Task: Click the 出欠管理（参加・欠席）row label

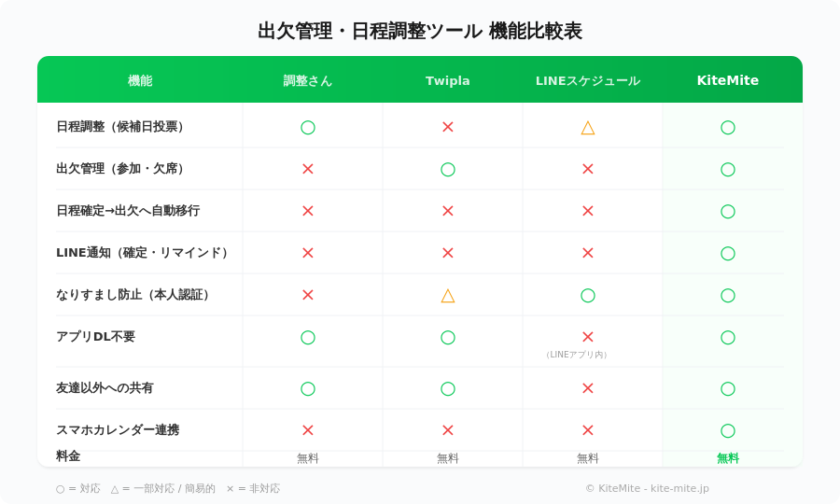Action: (122, 169)
